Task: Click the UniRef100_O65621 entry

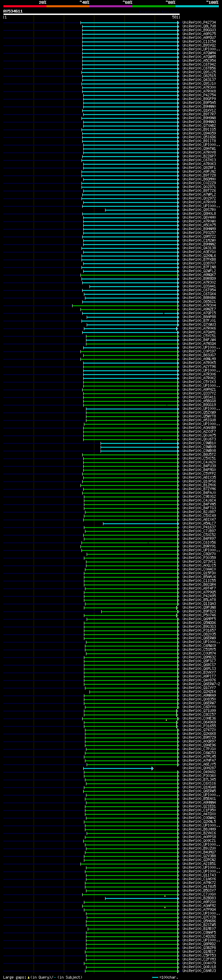Action: click(x=199, y=302)
